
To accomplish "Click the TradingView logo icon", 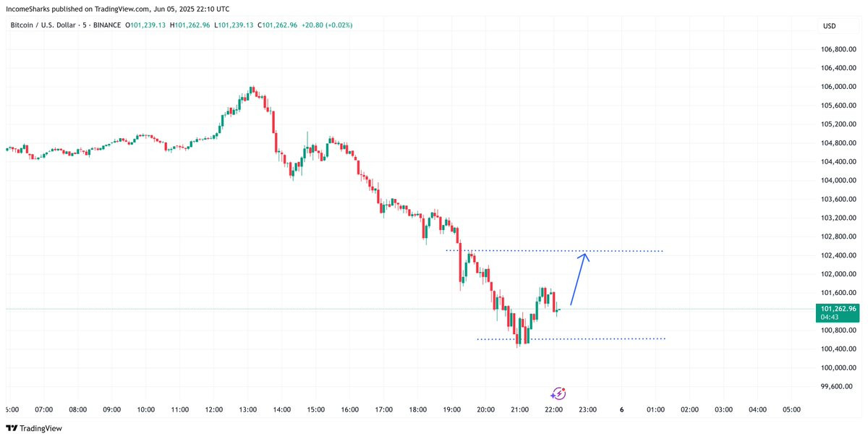I will tap(11, 428).
